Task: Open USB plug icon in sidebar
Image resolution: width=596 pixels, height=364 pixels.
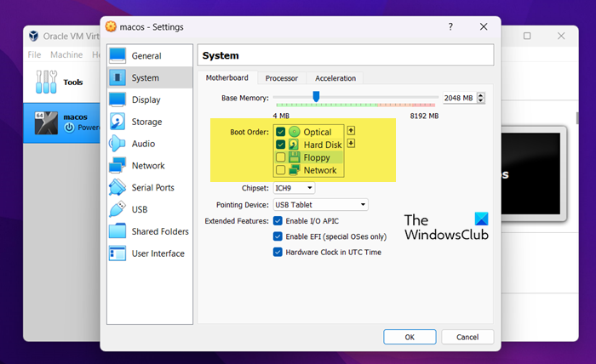Action: [117, 209]
